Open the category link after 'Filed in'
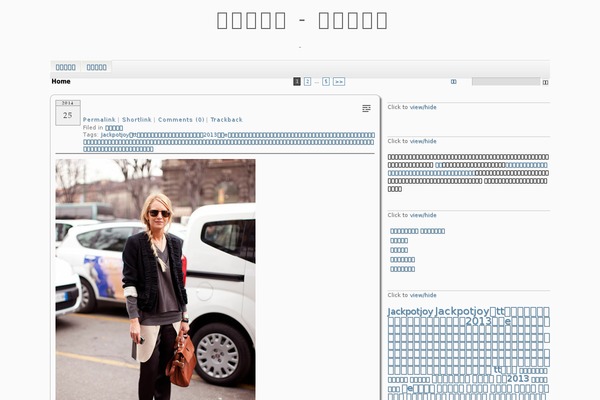The height and width of the screenshot is (400, 600). (x=114, y=128)
